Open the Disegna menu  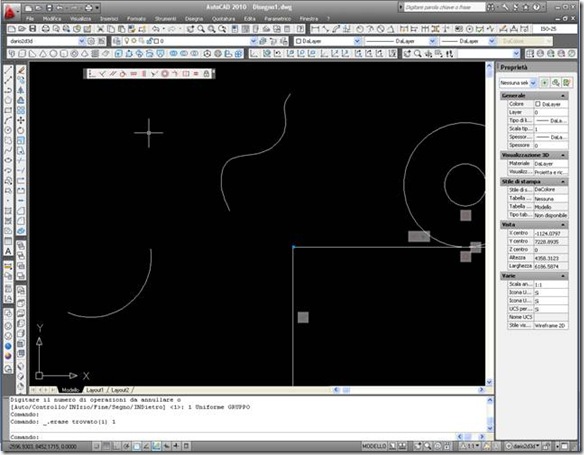coord(194,19)
